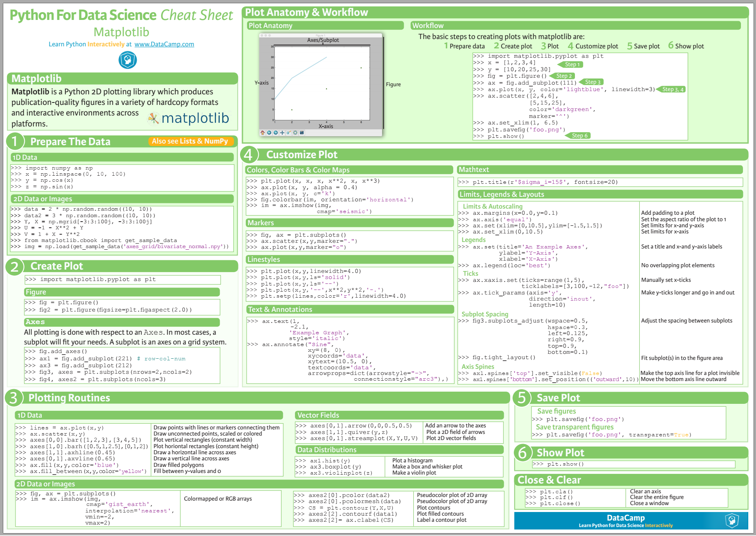Click the Home icon in Figure 1 toolbar
Image resolution: width=756 pixels, height=536 pixels.
pyautogui.click(x=262, y=133)
